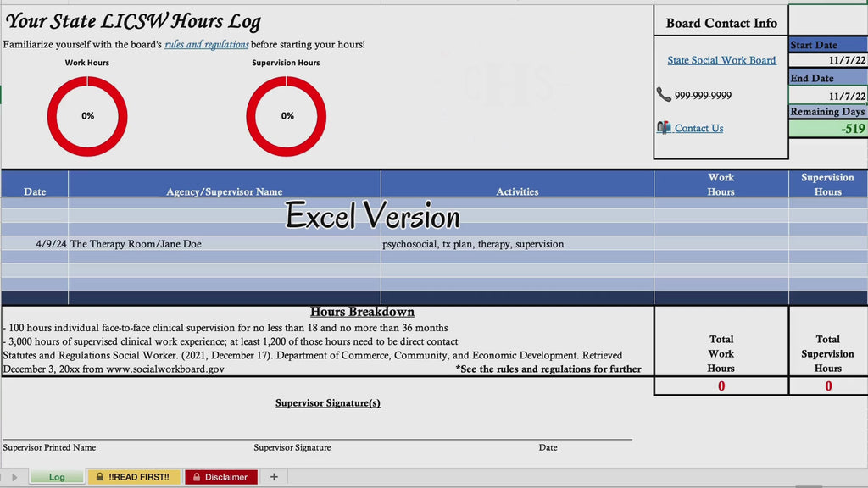The width and height of the screenshot is (868, 488).
Task: Click the lock icon on Disclaimer tab
Action: coord(197,476)
